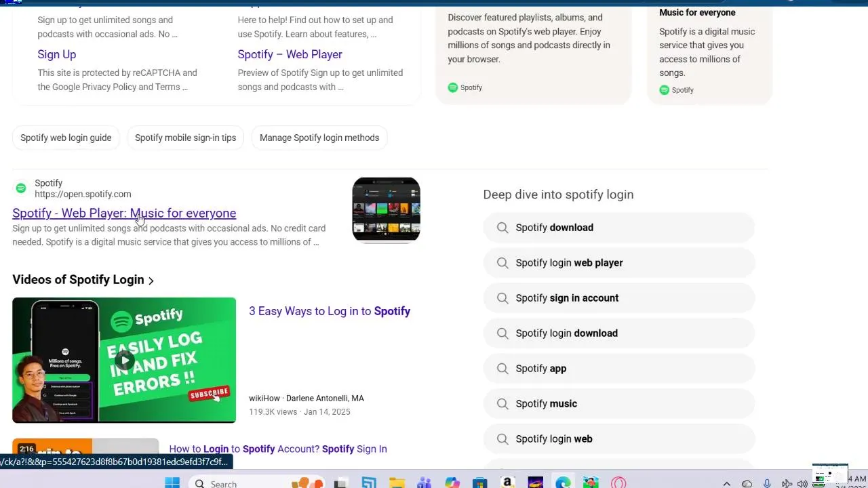Open Opera browser from the taskbar
This screenshot has height=488, width=868.
pos(618,483)
